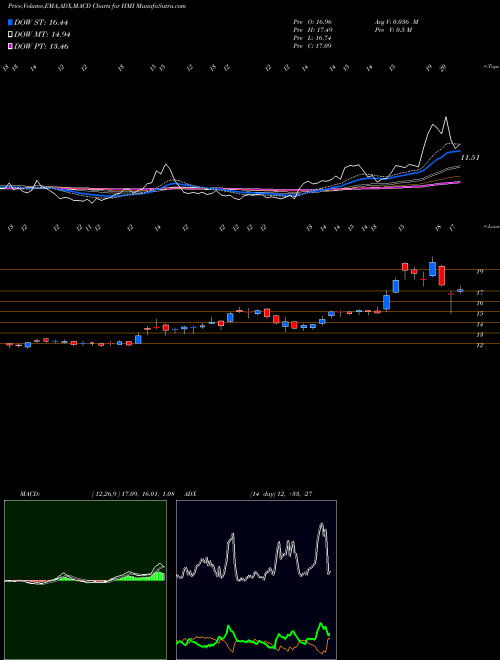Click the last blue candlestick near 17
This screenshot has width=500, height=660.
pos(460,290)
